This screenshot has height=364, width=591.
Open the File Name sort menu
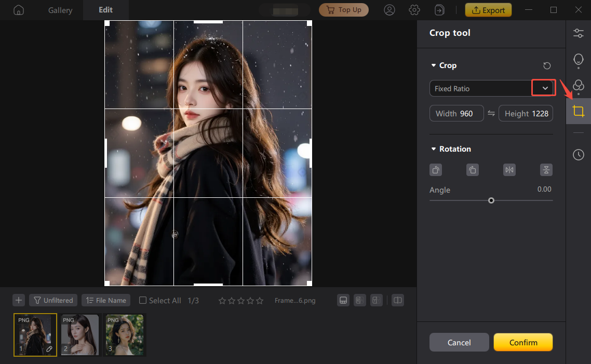coord(105,300)
